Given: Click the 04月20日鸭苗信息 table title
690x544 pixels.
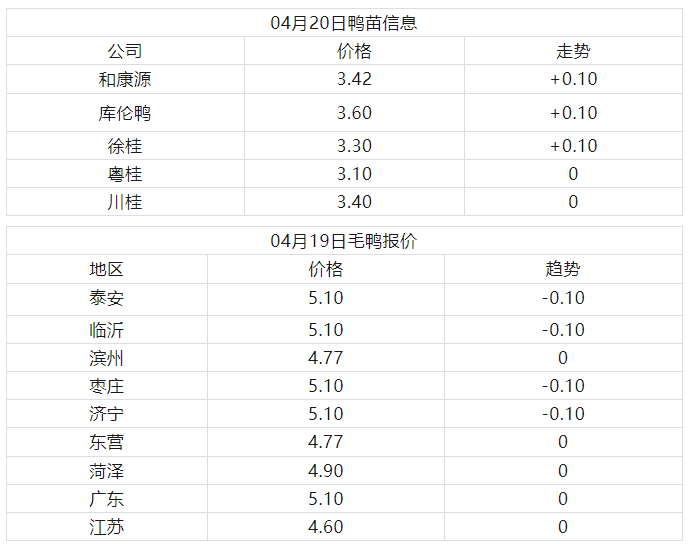Looking at the screenshot, I should [344, 23].
